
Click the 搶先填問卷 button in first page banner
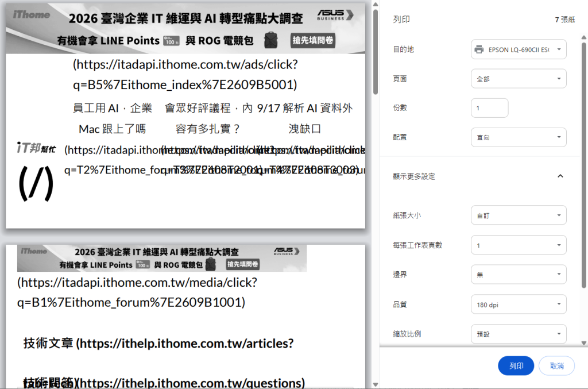click(313, 40)
